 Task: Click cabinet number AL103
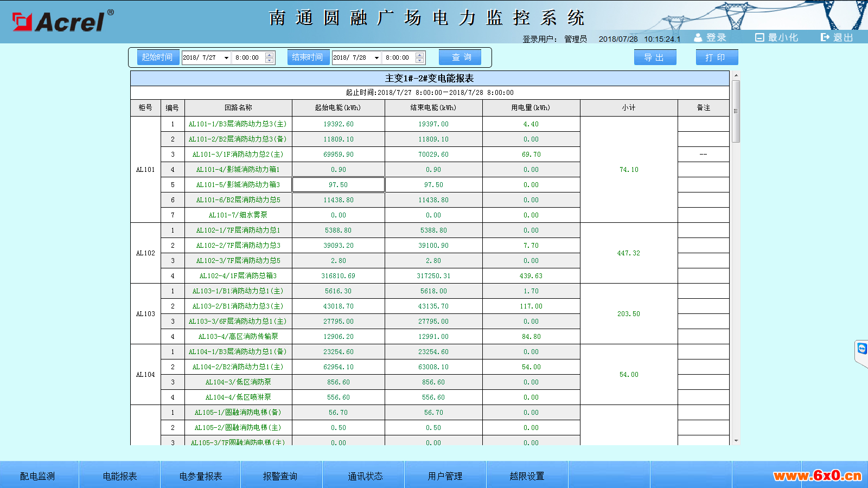[x=145, y=314]
